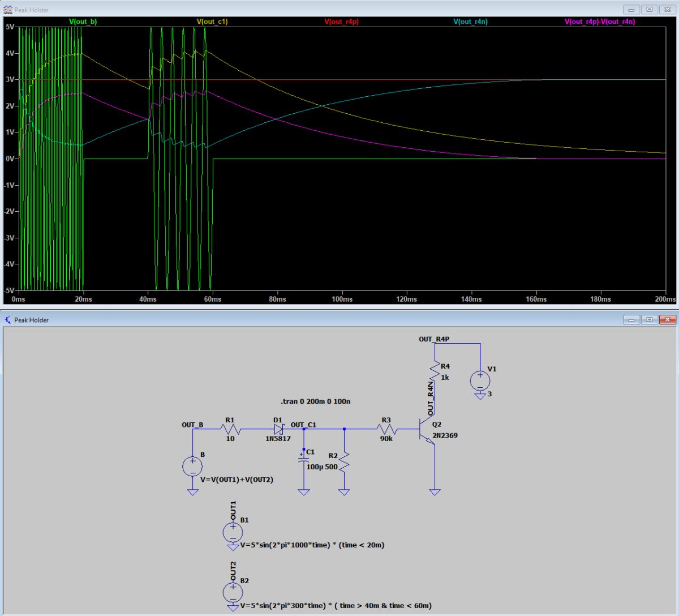Click the 90k value of R3
This screenshot has width=679, height=616.
tap(386, 439)
